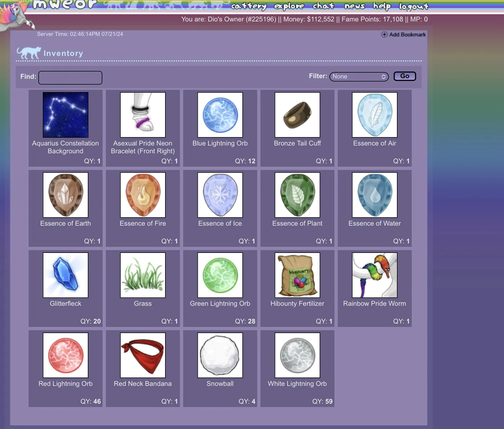This screenshot has height=429, width=504.
Task: Click the Glitterfleck gem icon
Action: (x=65, y=275)
